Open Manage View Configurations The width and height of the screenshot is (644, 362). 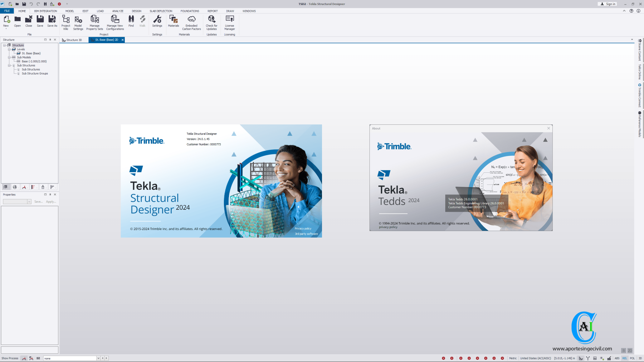(x=115, y=23)
